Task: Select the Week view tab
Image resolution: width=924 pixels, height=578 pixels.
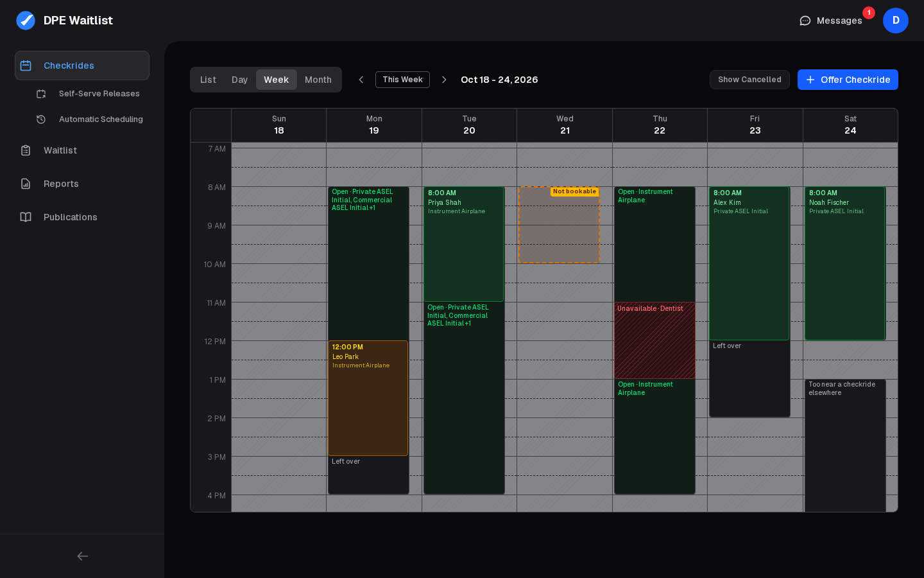Action: (277, 80)
